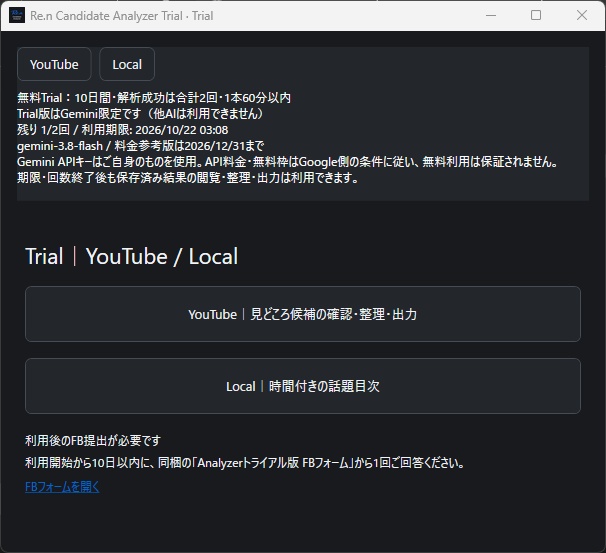Viewport: 606px width, 553px height.
Task: Click the 残り 1/2回 usage limit line
Action: coord(123,130)
